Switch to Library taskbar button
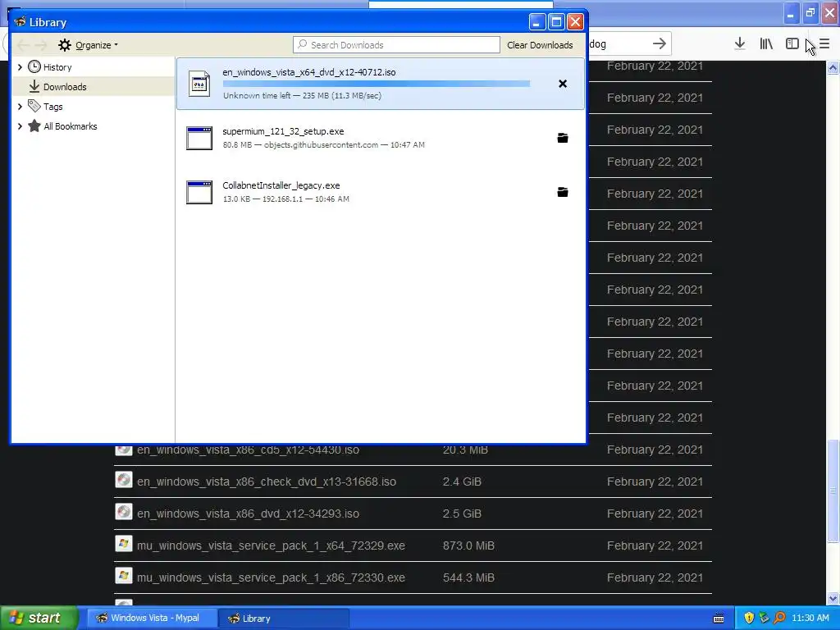 [x=284, y=619]
